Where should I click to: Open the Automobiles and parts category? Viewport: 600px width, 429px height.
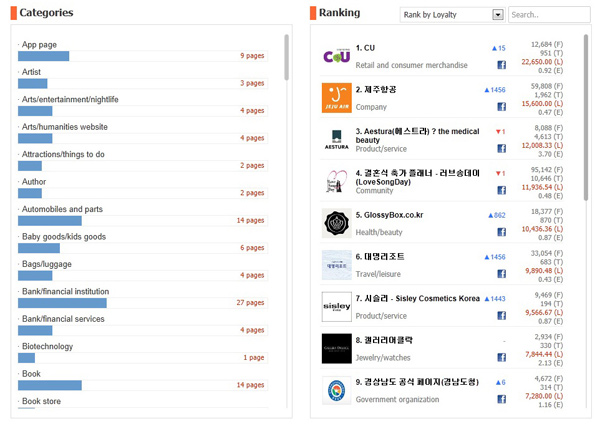click(x=62, y=209)
